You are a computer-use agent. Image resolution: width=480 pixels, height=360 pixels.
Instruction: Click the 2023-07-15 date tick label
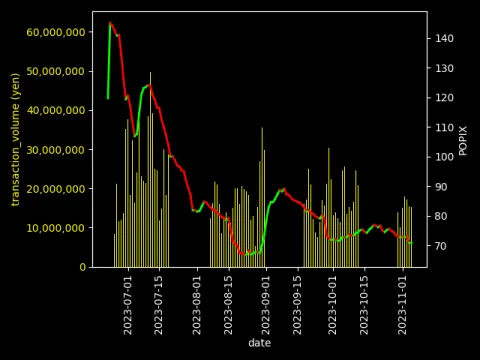[x=159, y=305]
